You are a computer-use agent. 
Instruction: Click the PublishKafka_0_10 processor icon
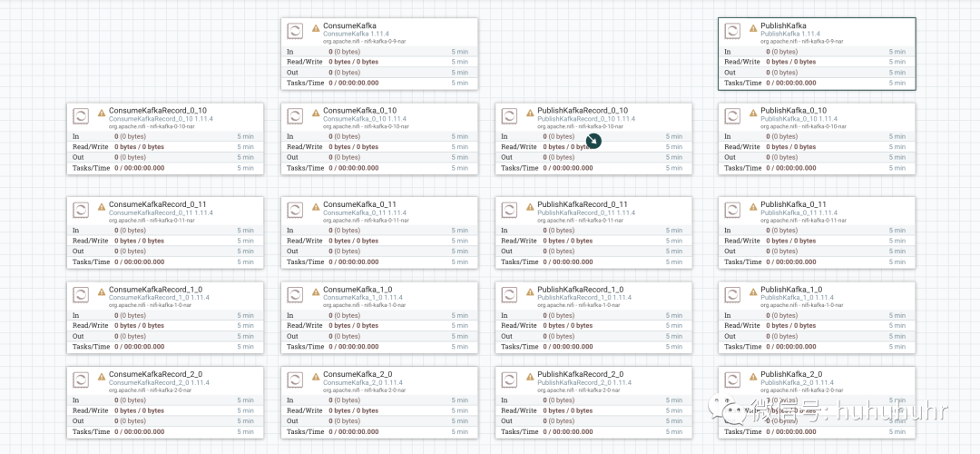point(732,115)
